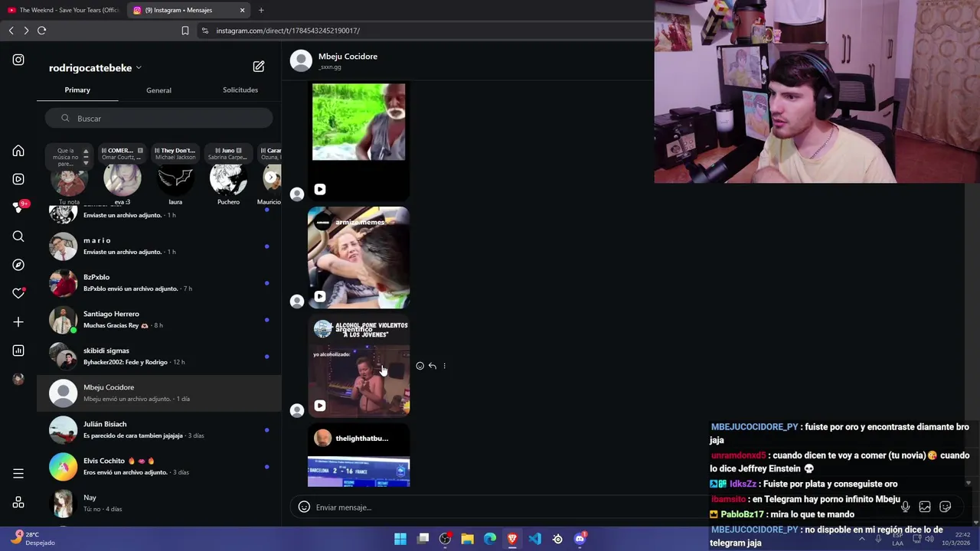Open Instagram home from logo icon
980x551 pixels.
tap(18, 60)
